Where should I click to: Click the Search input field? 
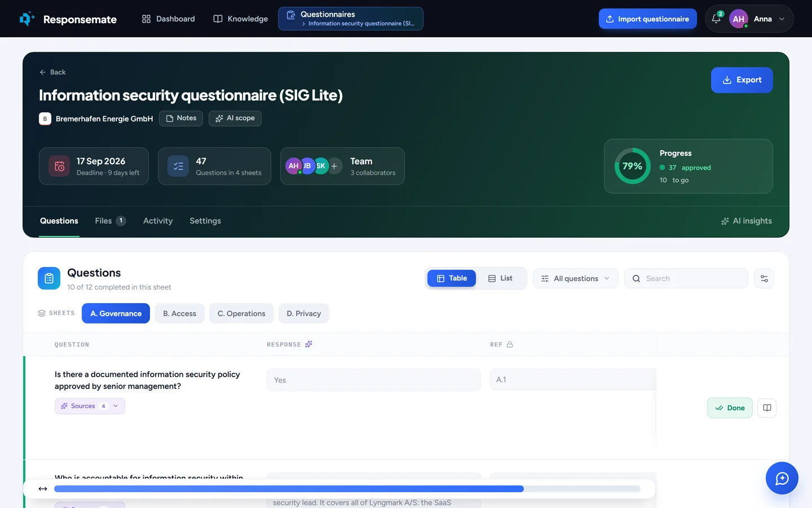coord(686,278)
